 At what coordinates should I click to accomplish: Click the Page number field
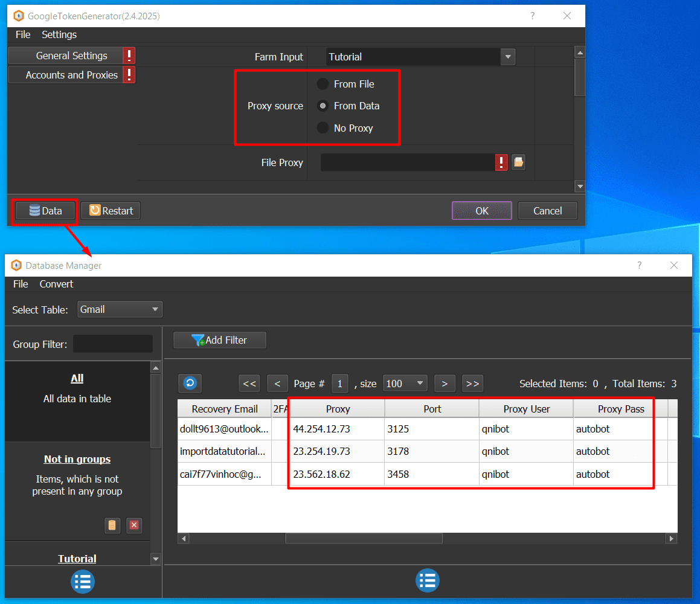click(339, 384)
